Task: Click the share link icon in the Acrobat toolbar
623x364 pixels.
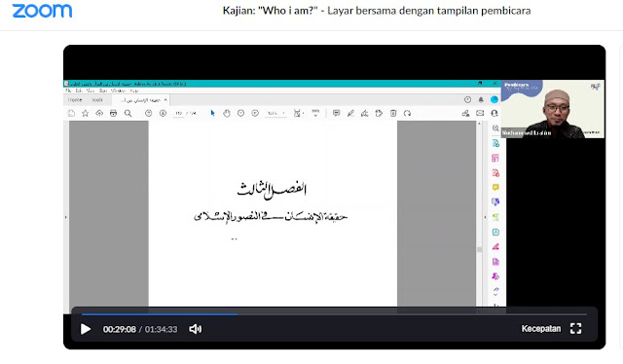Action: pyautogui.click(x=465, y=113)
